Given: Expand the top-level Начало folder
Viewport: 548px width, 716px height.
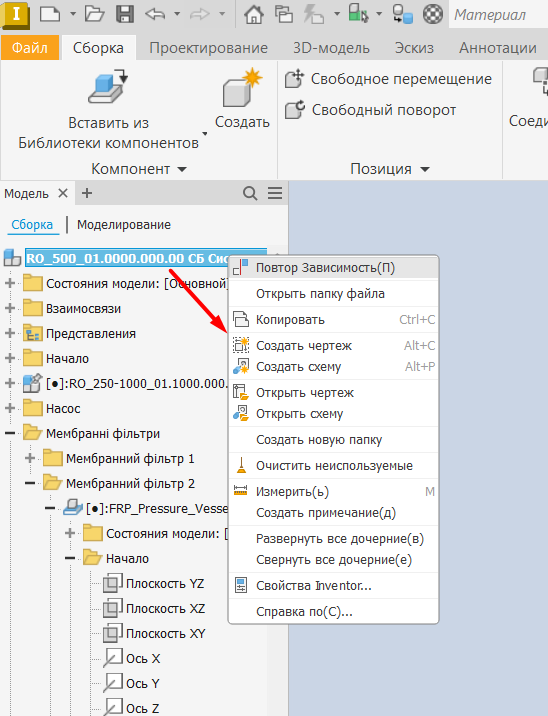Looking at the screenshot, I should point(10,358).
